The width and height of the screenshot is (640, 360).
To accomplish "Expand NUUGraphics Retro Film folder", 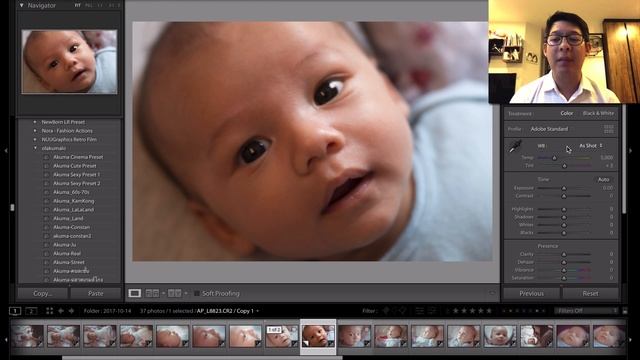I will 35,139.
